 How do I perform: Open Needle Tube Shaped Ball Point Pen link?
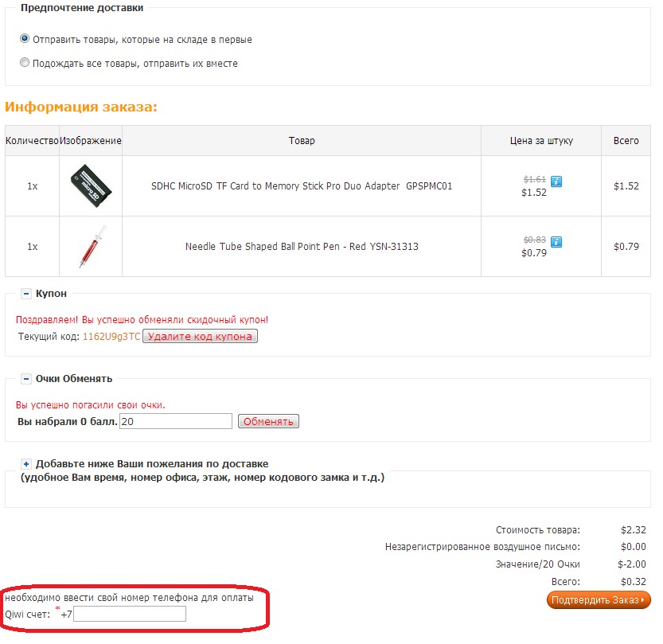click(x=302, y=247)
